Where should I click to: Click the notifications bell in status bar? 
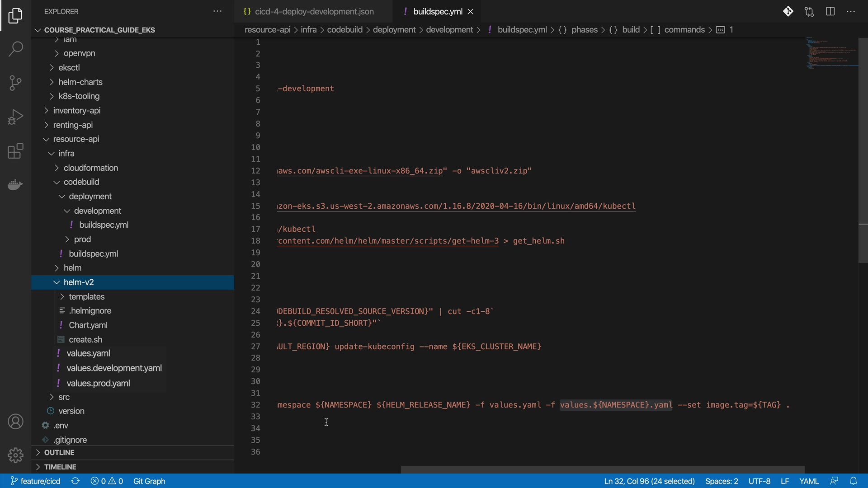coord(853,481)
